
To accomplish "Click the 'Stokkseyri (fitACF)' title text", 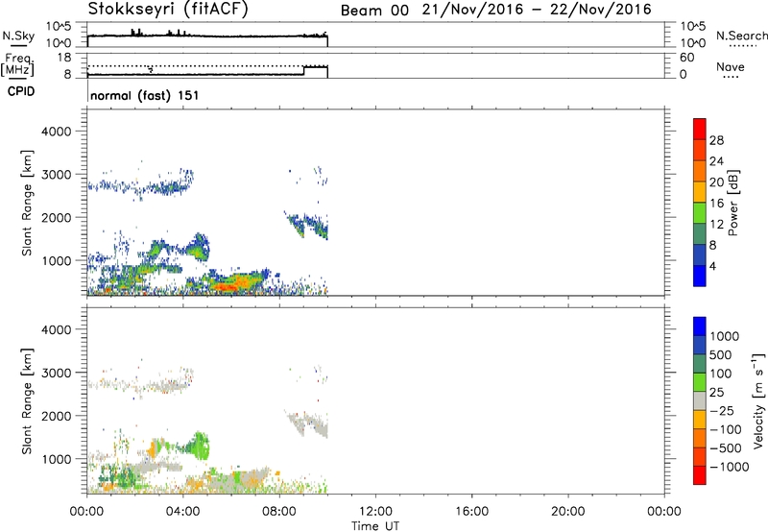I will tap(168, 10).
